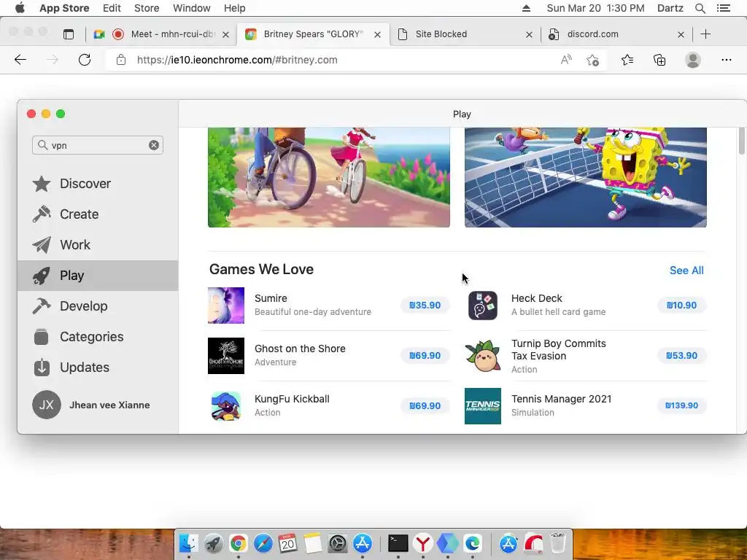747x560 pixels.
Task: Open the SpongeBob tennis featured banner
Action: point(586,177)
